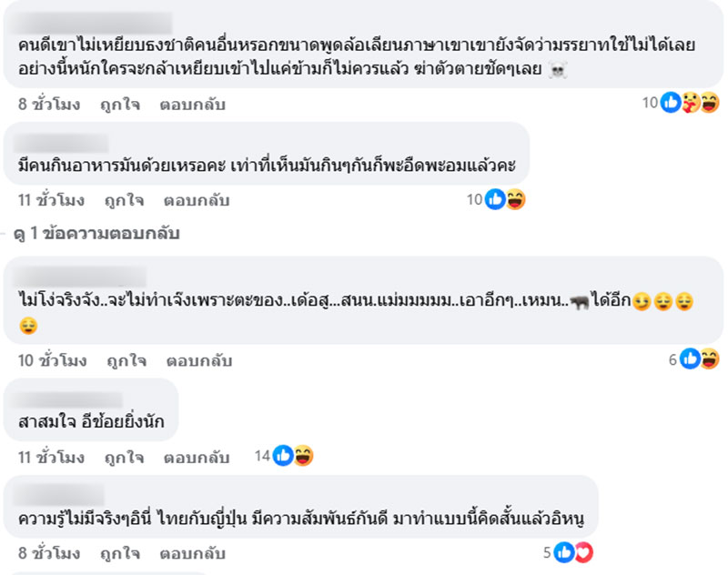Click the like reaction on third comment
The height and width of the screenshot is (575, 728).
pos(690,358)
